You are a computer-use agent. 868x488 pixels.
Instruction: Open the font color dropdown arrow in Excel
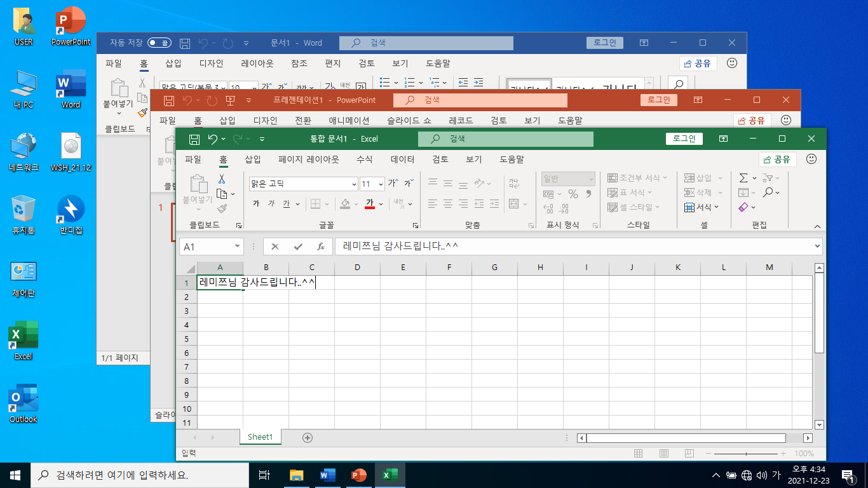pyautogui.click(x=381, y=204)
